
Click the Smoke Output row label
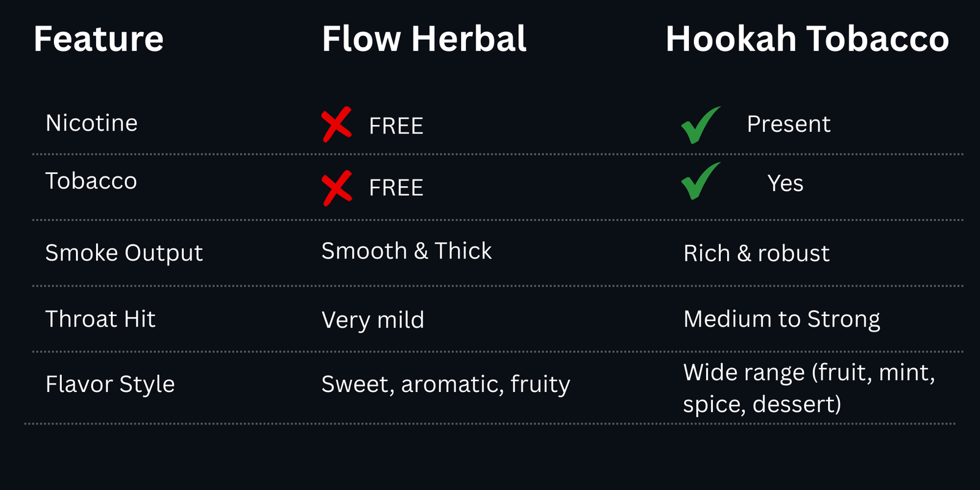pos(124,253)
